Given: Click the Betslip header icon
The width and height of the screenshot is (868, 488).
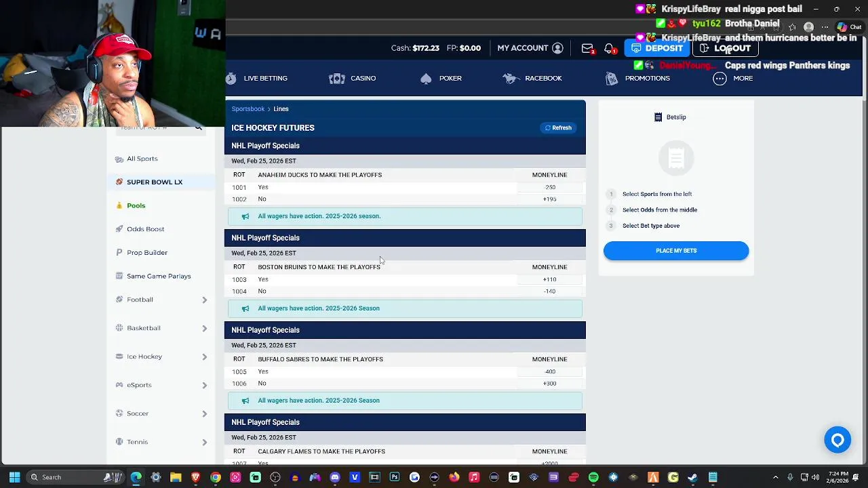Looking at the screenshot, I should pos(658,117).
